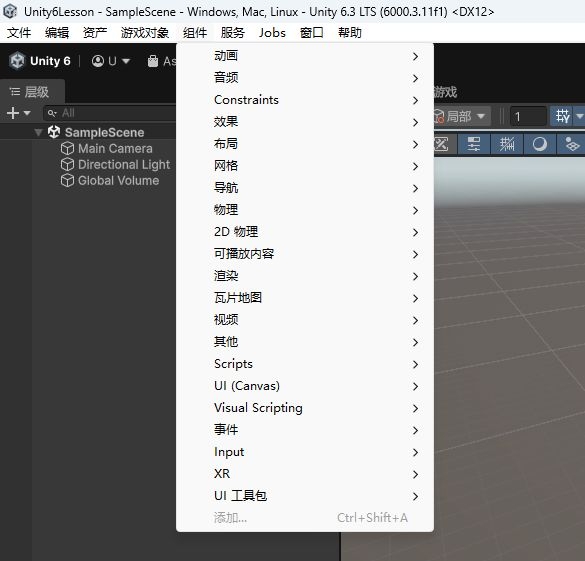Toggle the scene lighting sphere icon
The width and height of the screenshot is (585, 561).
[x=539, y=144]
